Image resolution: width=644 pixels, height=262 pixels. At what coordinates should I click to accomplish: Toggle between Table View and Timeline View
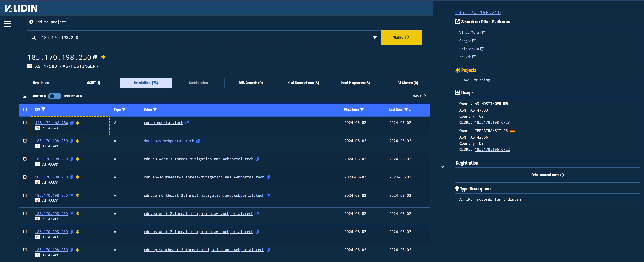(55, 96)
